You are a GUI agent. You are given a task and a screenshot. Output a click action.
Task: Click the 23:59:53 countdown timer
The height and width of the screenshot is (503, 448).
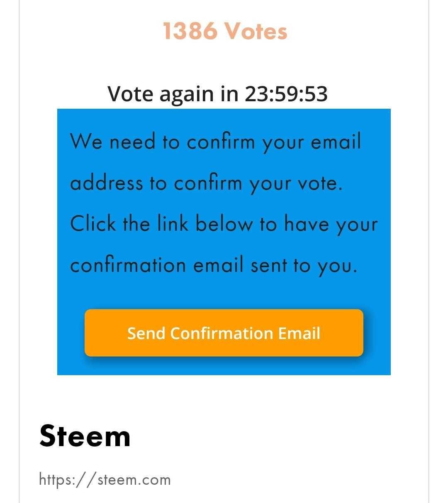click(x=286, y=94)
